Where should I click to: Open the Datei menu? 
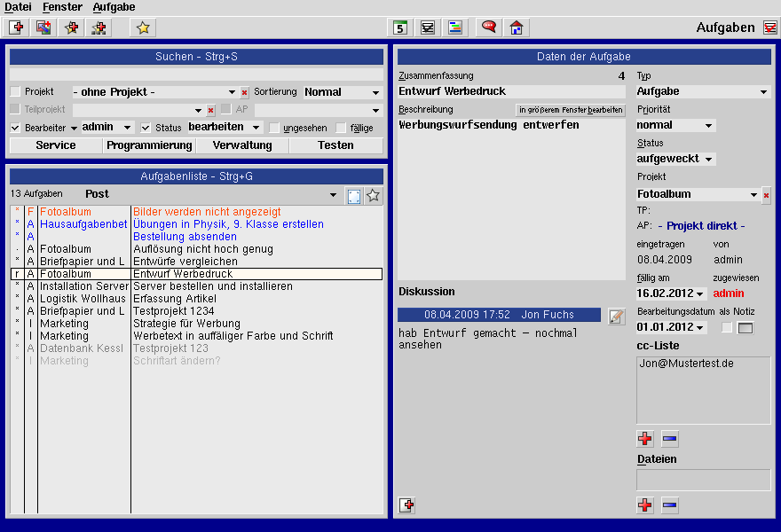coord(18,7)
